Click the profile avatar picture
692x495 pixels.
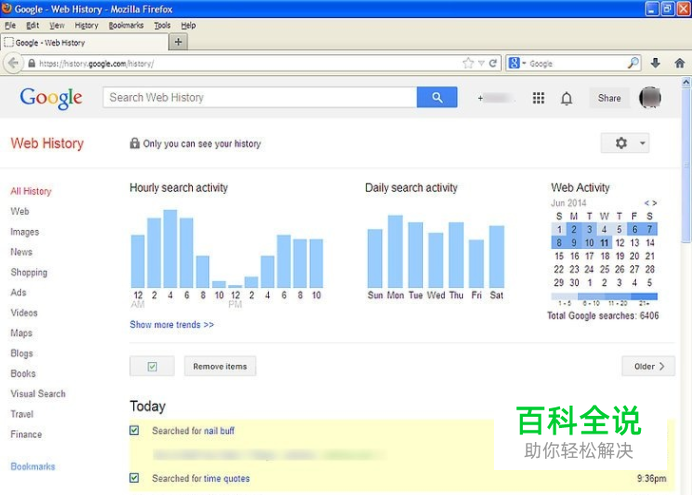tap(650, 98)
